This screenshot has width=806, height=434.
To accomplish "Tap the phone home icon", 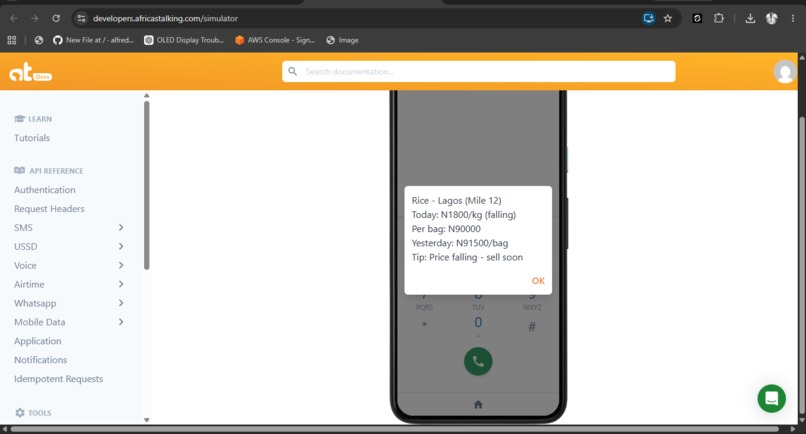I will tap(478, 405).
